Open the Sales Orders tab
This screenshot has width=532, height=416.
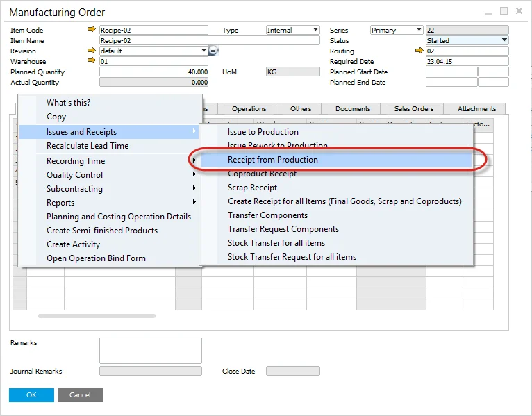tap(413, 108)
